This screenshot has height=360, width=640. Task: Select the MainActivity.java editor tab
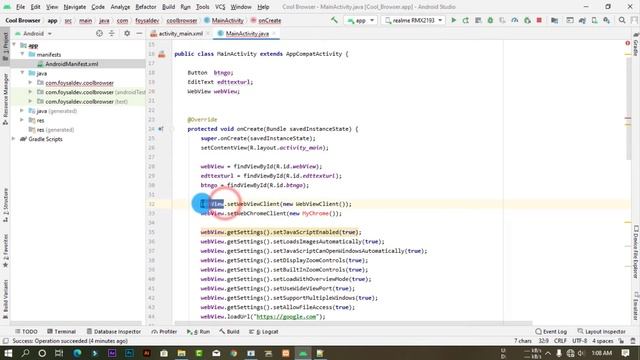[x=247, y=33]
